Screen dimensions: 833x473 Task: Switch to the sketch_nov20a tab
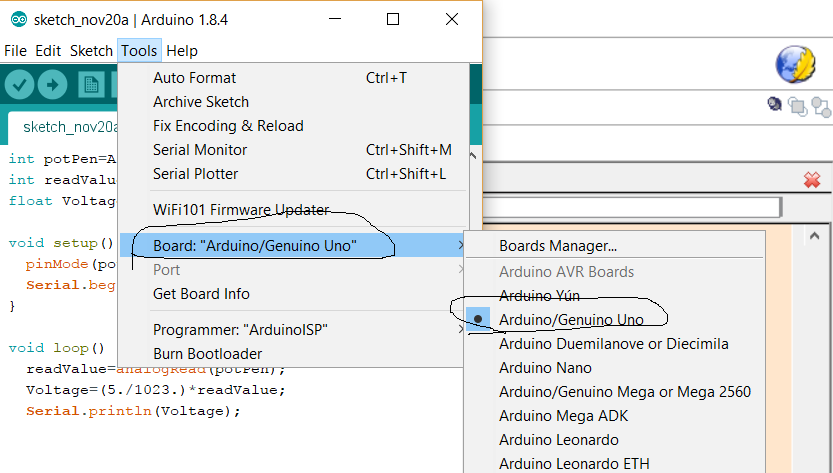pyautogui.click(x=63, y=128)
